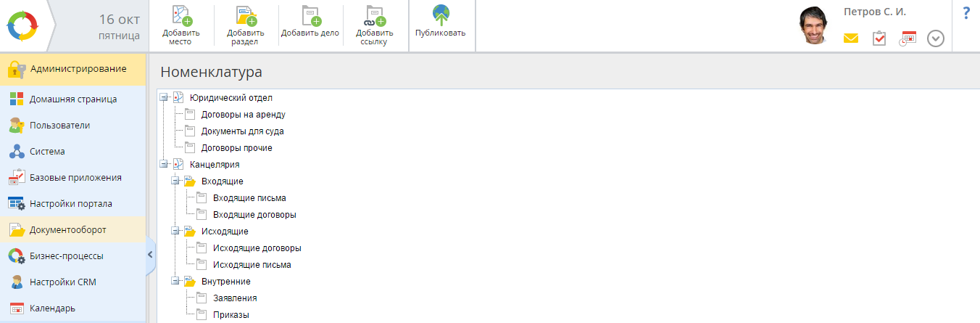This screenshot has width=980, height=323.
Task: Click the Публиковать globe button
Action: (x=441, y=22)
